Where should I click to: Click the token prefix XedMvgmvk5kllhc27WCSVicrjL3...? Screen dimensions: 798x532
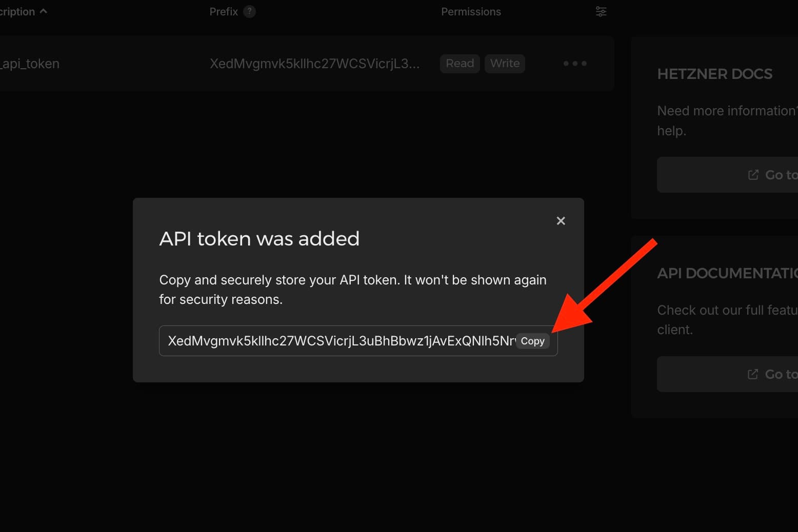coord(314,64)
